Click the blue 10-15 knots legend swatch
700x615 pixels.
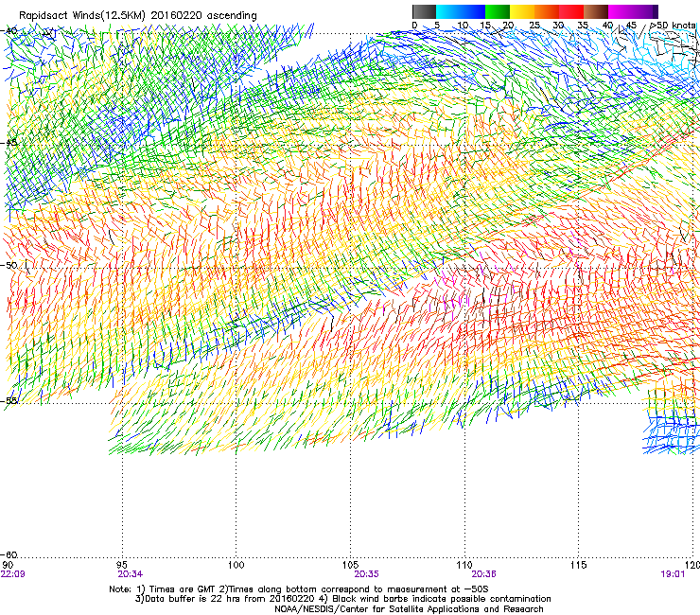(473, 11)
